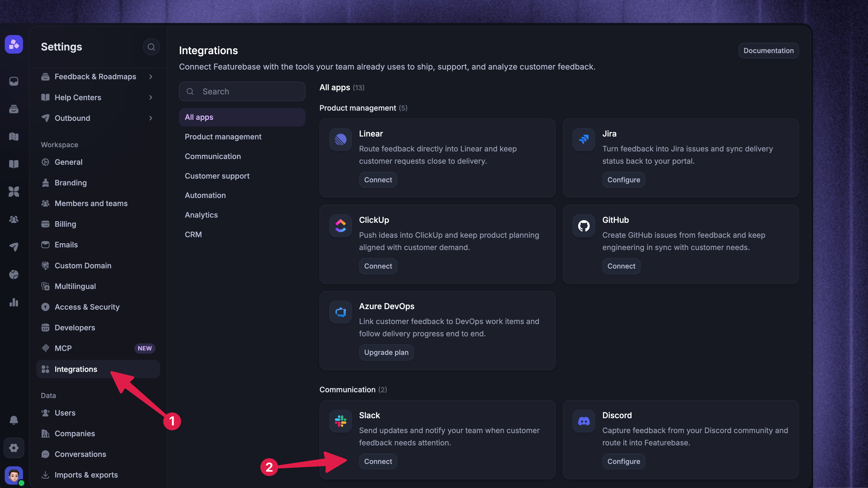Open Billing settings
The image size is (868, 488).
point(98,224)
